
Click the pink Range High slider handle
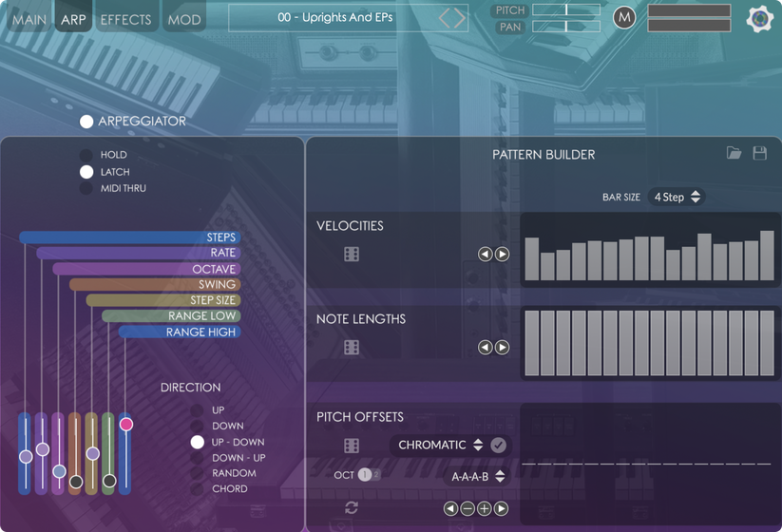tap(125, 424)
